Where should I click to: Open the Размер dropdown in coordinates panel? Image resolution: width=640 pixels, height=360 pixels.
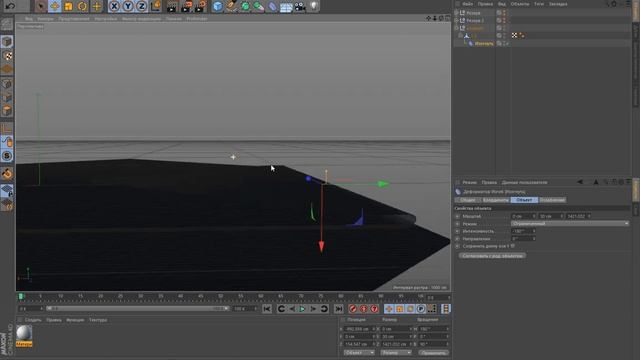pos(396,353)
